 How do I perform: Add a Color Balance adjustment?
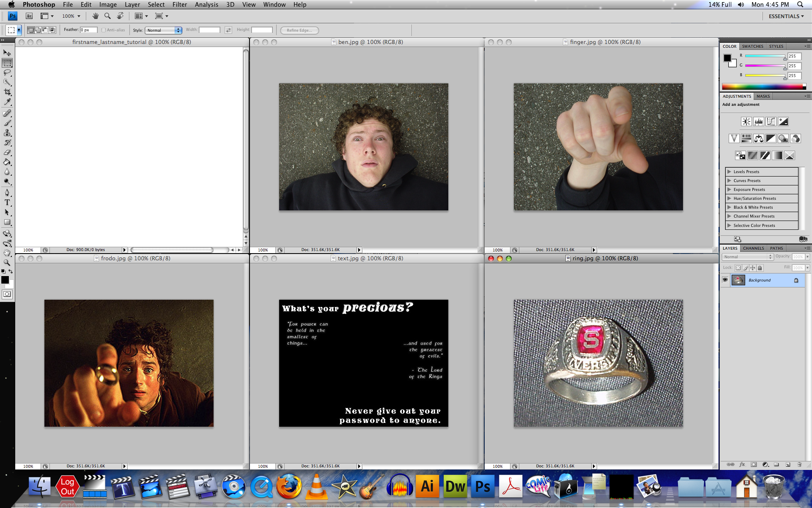click(759, 138)
